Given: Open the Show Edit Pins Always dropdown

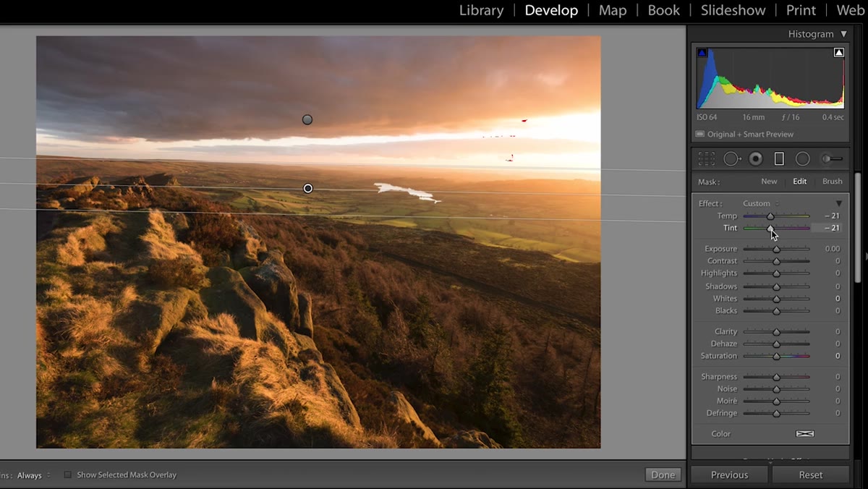Looking at the screenshot, I should click(34, 475).
